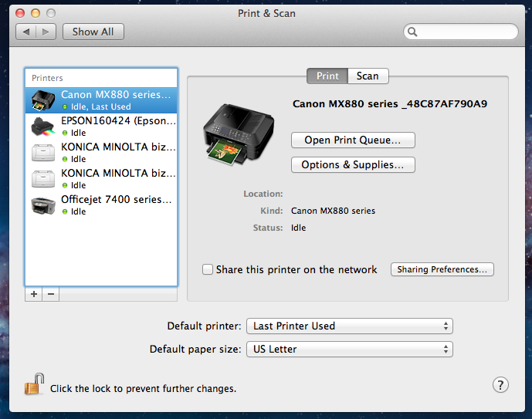Go forward with the right arrow button

click(x=46, y=32)
